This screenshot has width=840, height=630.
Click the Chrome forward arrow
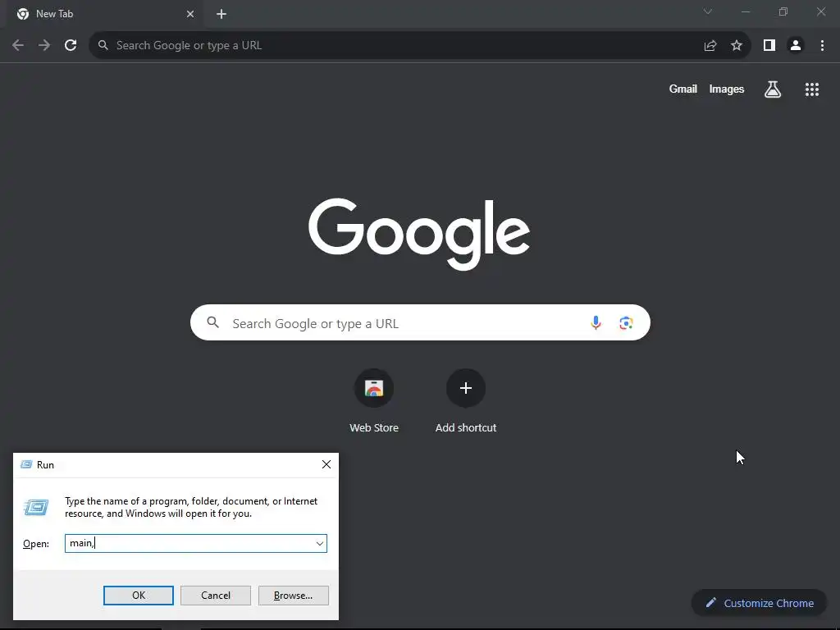tap(44, 46)
